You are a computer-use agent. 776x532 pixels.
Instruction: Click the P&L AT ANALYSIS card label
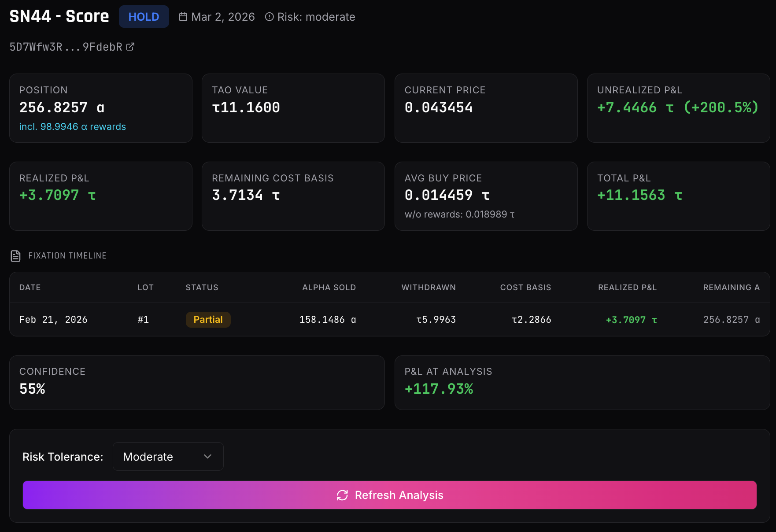coord(448,372)
